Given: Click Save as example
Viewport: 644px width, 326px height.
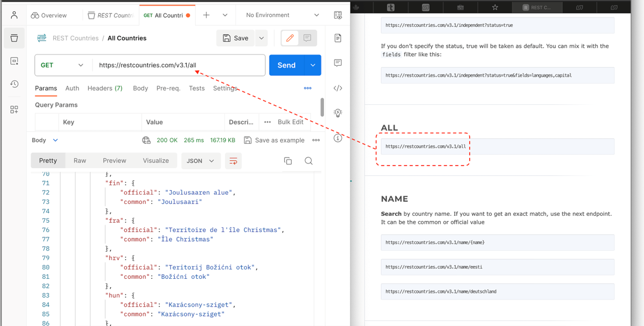Looking at the screenshot, I should (274, 140).
